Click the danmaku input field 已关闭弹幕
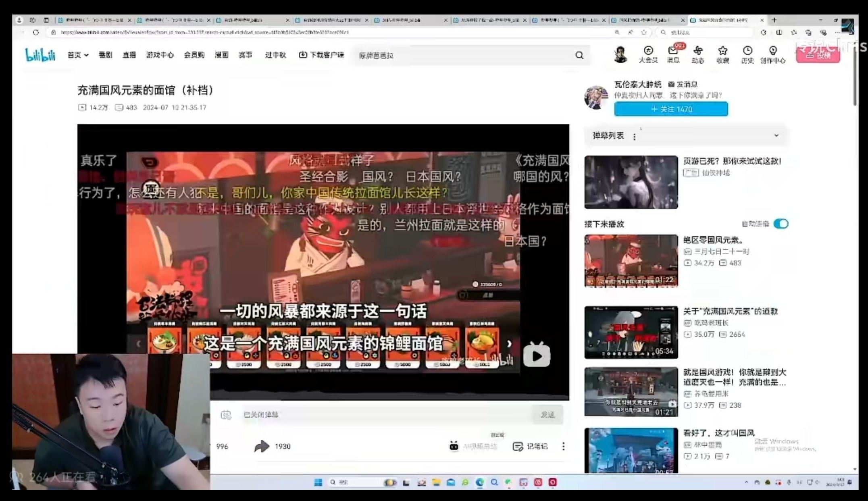Screen dimensions: 868x501 tap(385, 415)
